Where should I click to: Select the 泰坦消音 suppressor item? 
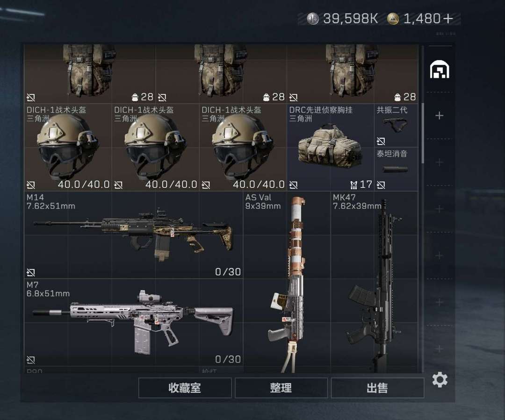point(396,169)
